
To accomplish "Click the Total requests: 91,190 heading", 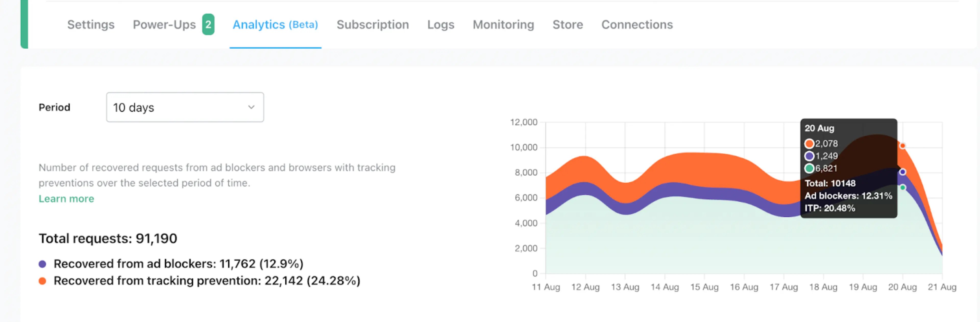I will pos(108,239).
